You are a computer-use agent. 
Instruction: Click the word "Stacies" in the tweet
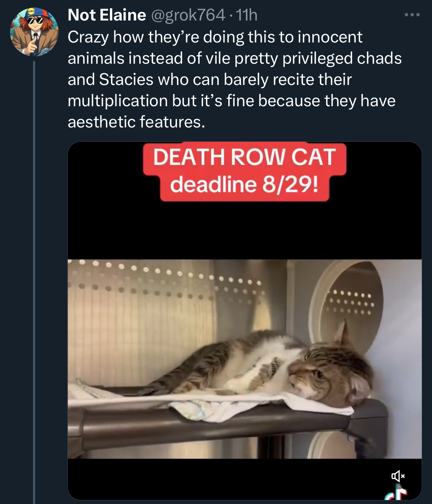point(126,79)
